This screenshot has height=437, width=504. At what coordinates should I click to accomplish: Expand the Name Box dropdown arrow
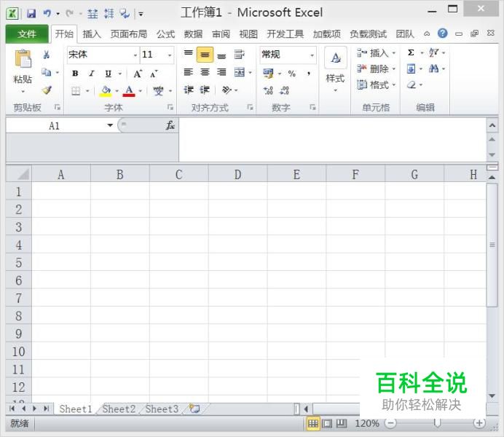point(110,125)
